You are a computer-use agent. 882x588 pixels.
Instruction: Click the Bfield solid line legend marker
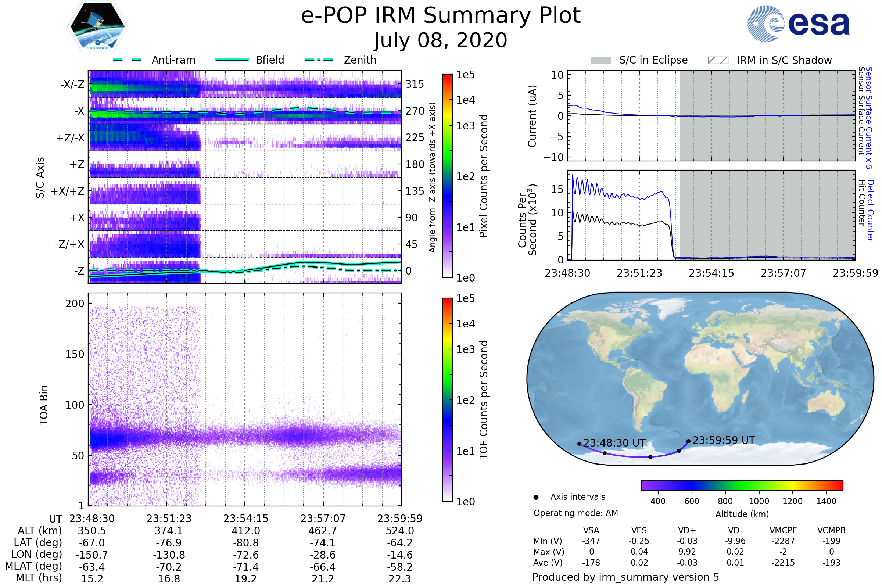(232, 60)
